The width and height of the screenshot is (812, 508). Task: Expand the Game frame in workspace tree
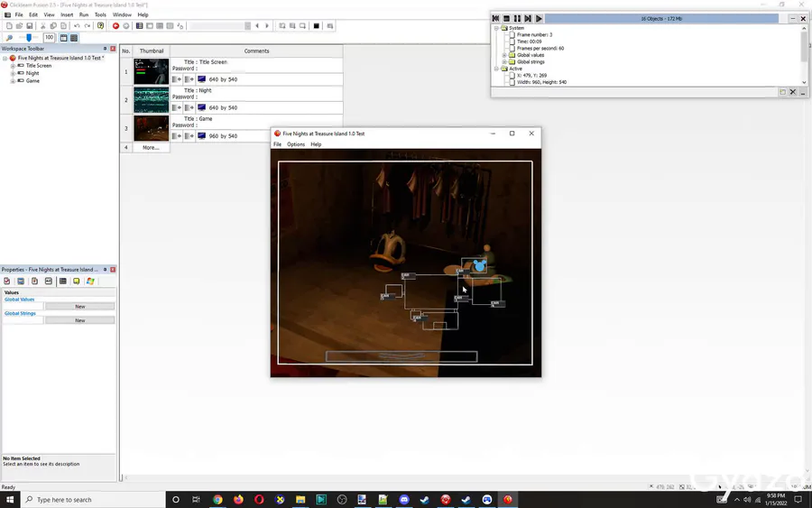click(13, 81)
